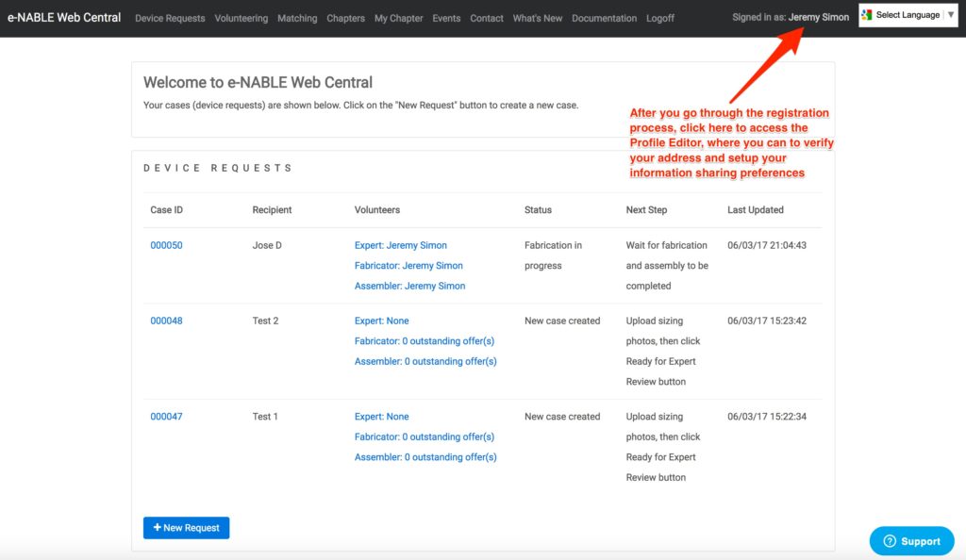Click the Welcome to e-NABLE Web Central heading
Viewport: 966px width, 560px height.
[x=258, y=82]
